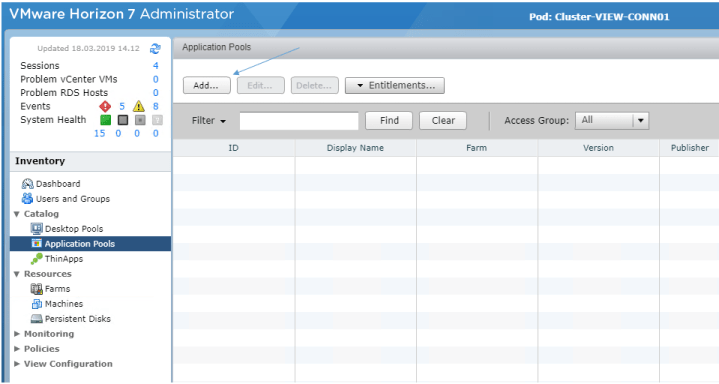Click the Updated 18.03.2019 14.12 timestamp

[x=88, y=48]
